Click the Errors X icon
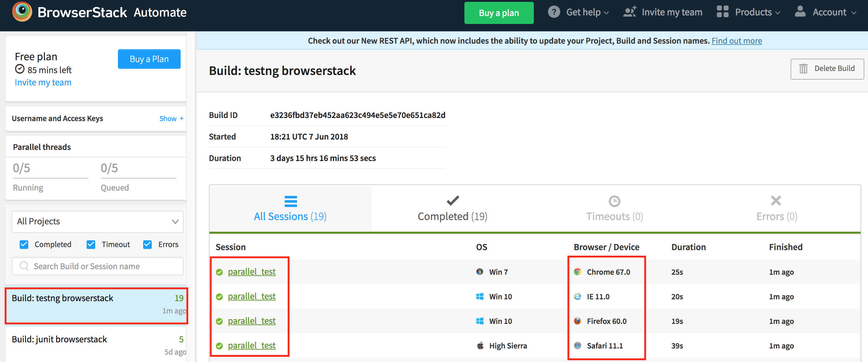 pyautogui.click(x=776, y=201)
